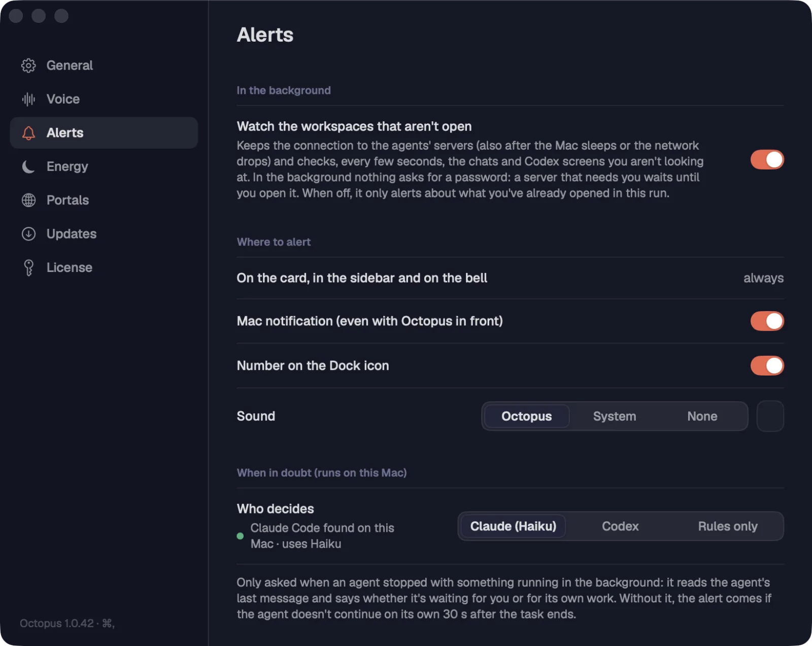Image resolution: width=812 pixels, height=646 pixels.
Task: Disable the Mac notification toggle
Action: pos(767,321)
